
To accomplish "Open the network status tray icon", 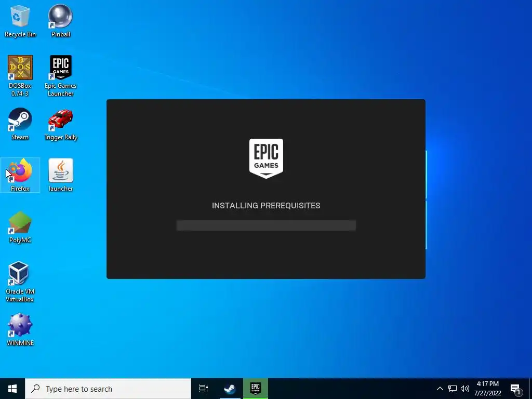I will point(453,389).
